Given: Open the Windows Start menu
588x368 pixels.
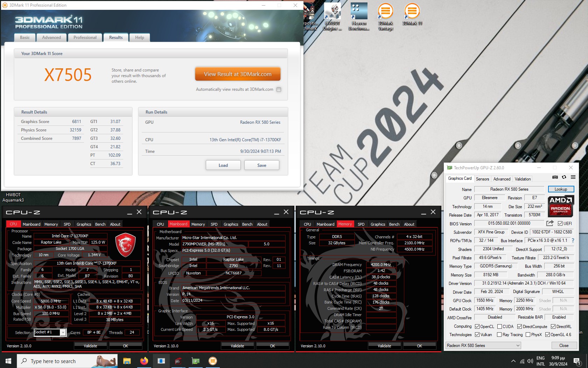Looking at the screenshot, I should 8,361.
